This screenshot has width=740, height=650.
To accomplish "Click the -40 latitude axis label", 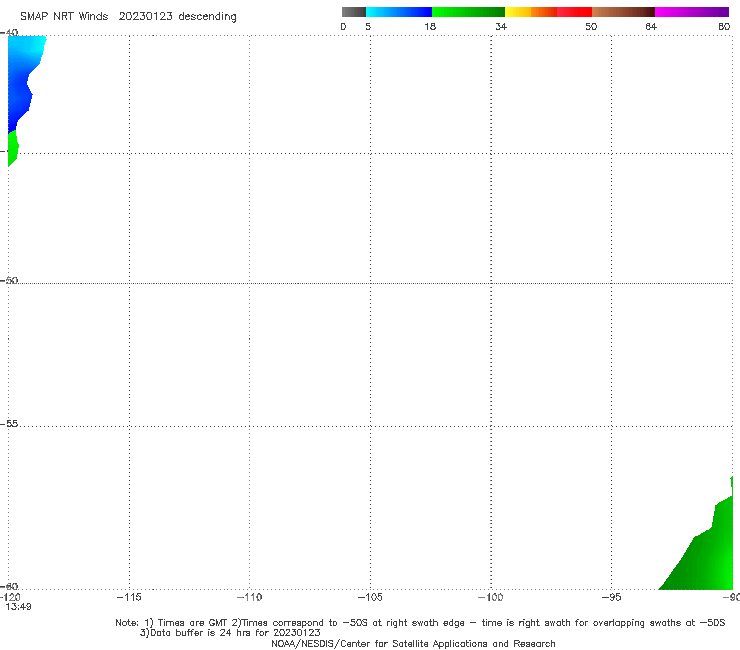I will point(9,32).
